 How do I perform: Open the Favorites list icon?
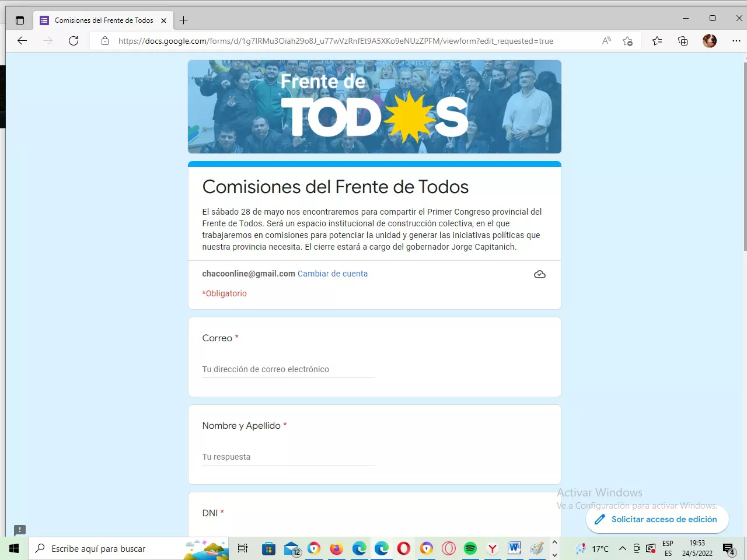point(657,41)
